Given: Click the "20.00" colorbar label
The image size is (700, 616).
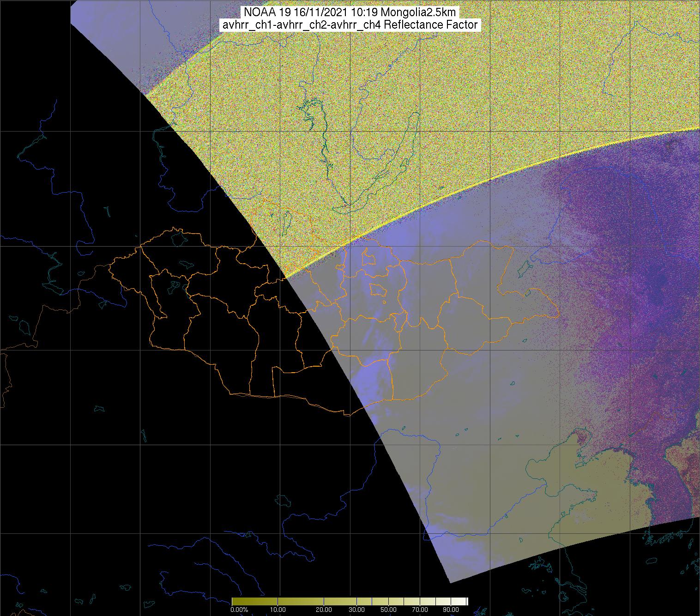Looking at the screenshot, I should click(324, 610).
